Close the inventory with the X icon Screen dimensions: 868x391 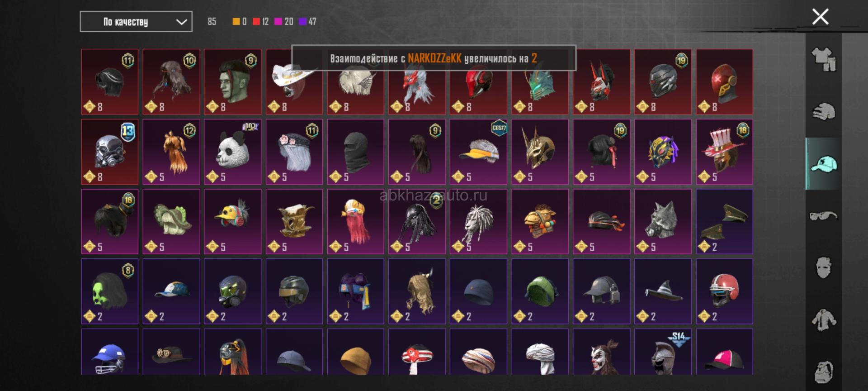coord(820,17)
